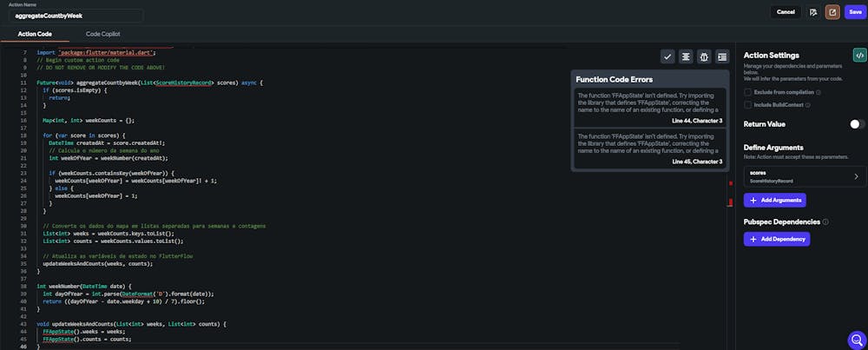The width and height of the screenshot is (868, 350).
Task: Click the format code icon
Action: pos(686,56)
